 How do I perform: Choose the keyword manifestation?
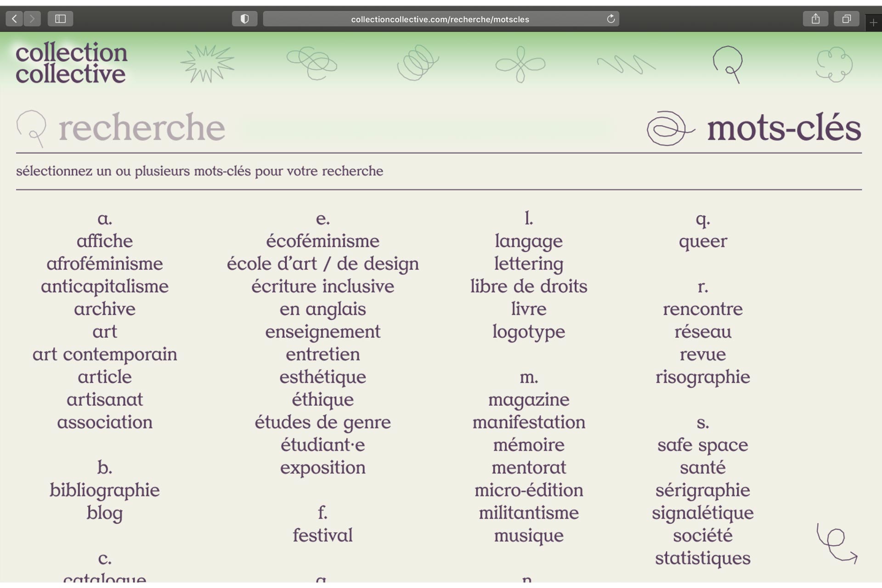coord(529,422)
